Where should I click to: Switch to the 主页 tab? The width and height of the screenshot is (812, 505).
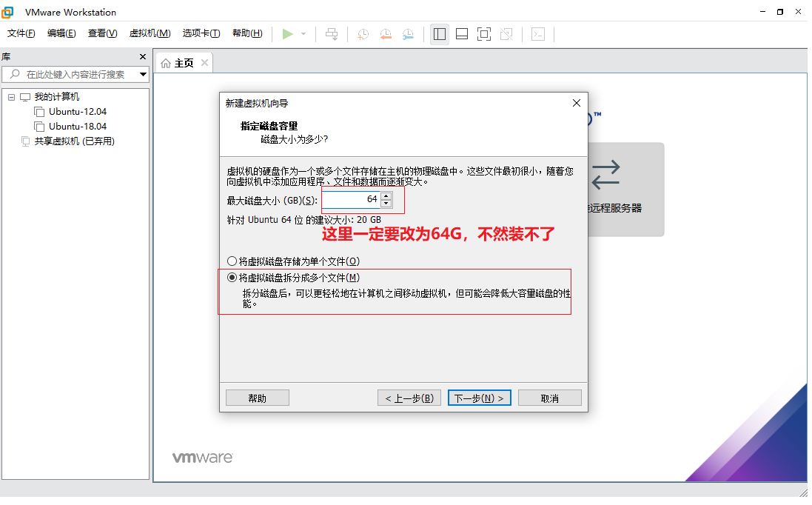click(184, 63)
